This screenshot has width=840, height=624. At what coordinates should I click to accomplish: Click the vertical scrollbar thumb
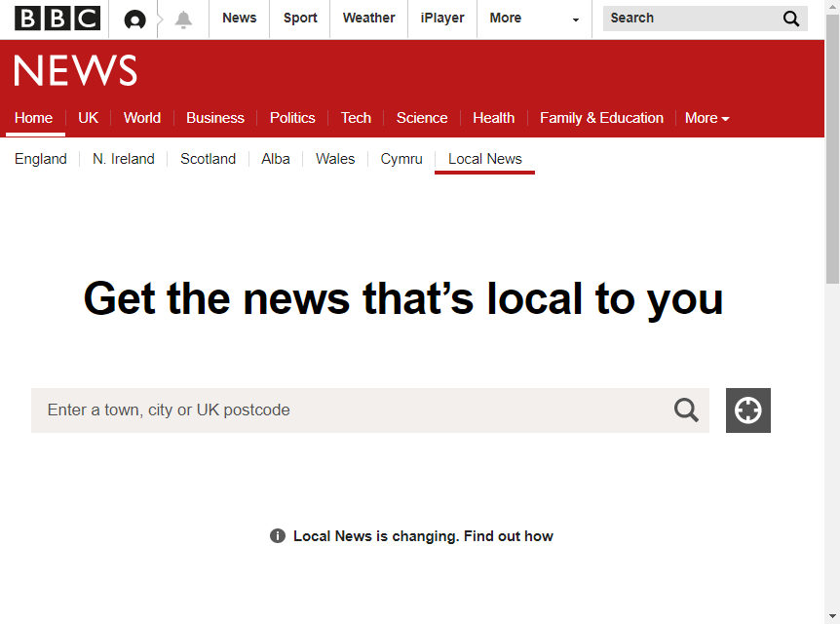pyautogui.click(x=832, y=149)
